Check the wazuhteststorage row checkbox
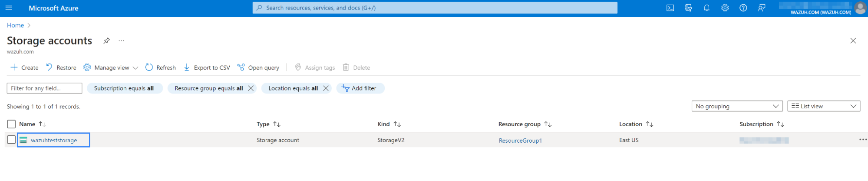The width and height of the screenshot is (868, 181). click(11, 140)
